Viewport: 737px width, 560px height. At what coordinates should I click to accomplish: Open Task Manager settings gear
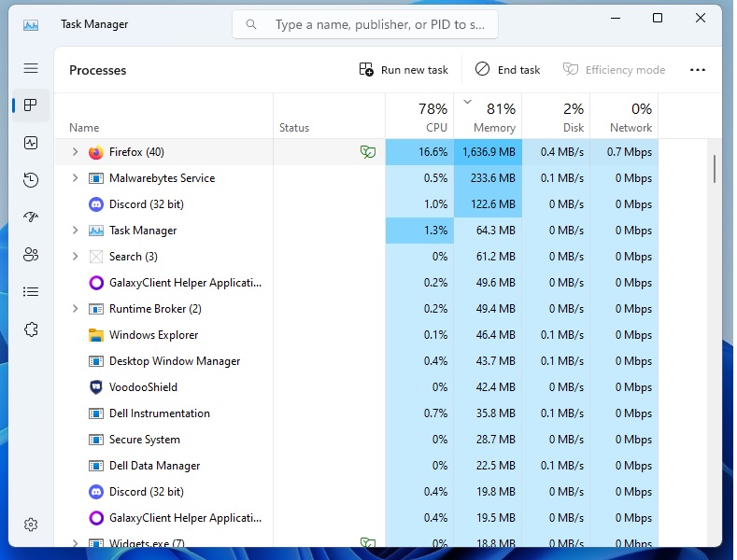(x=31, y=525)
